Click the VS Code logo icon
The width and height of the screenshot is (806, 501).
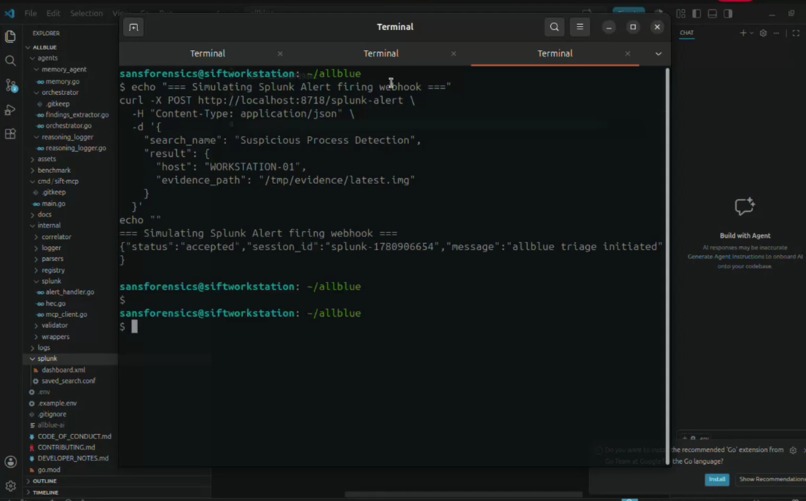pos(10,13)
